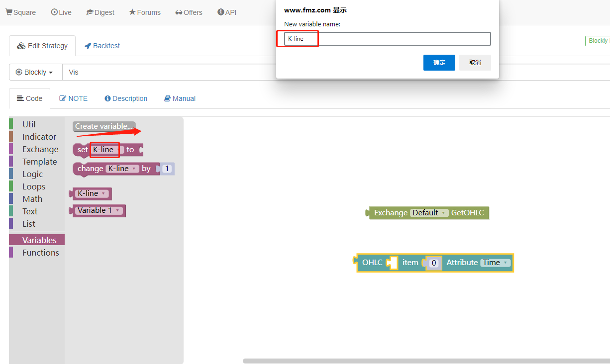Select the NOTE tab
This screenshot has height=364, width=610.
73,98
